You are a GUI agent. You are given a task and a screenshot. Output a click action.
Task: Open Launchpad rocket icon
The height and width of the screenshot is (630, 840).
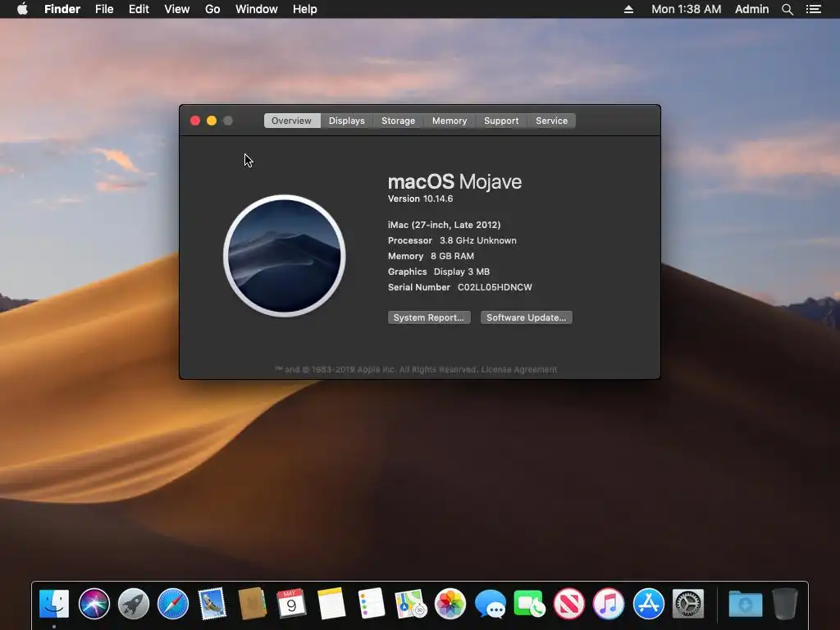click(134, 604)
